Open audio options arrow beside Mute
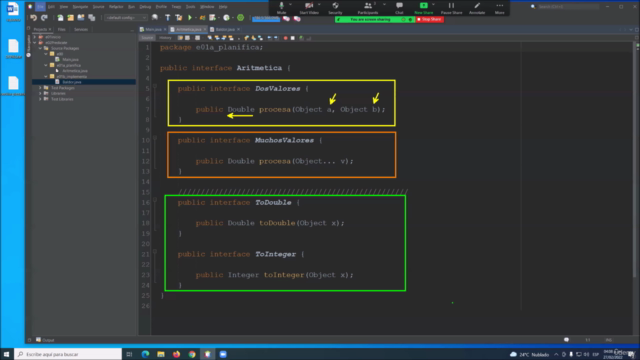This screenshot has height=360, width=640. pyautogui.click(x=291, y=4)
